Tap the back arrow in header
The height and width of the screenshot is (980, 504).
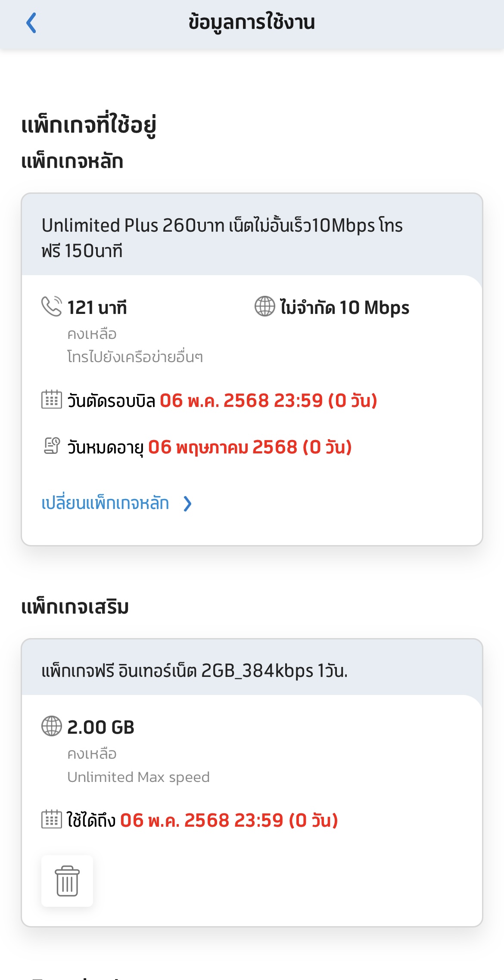tap(31, 23)
